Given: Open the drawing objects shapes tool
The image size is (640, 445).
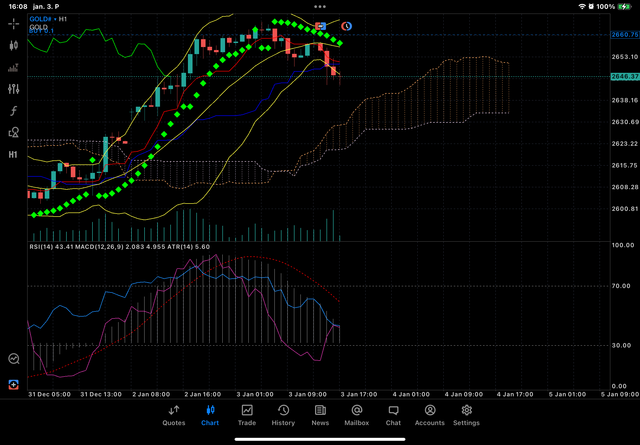Looking at the screenshot, I should [13, 133].
